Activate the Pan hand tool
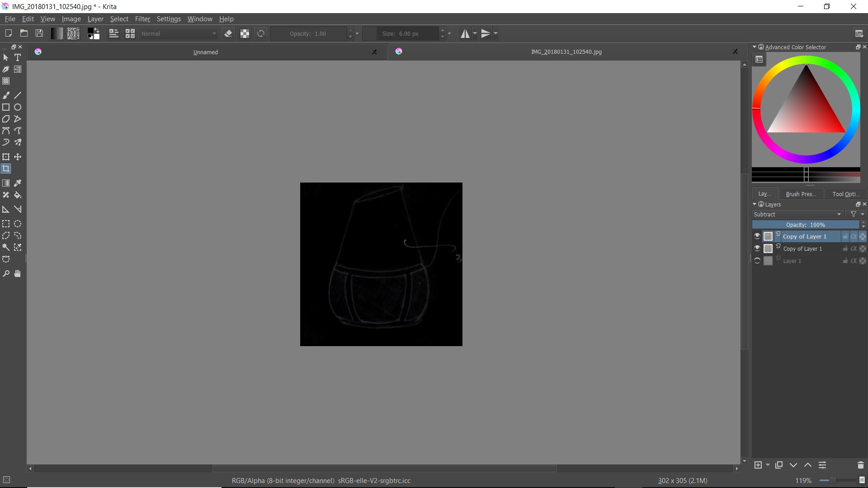Image resolution: width=868 pixels, height=488 pixels. [x=18, y=273]
